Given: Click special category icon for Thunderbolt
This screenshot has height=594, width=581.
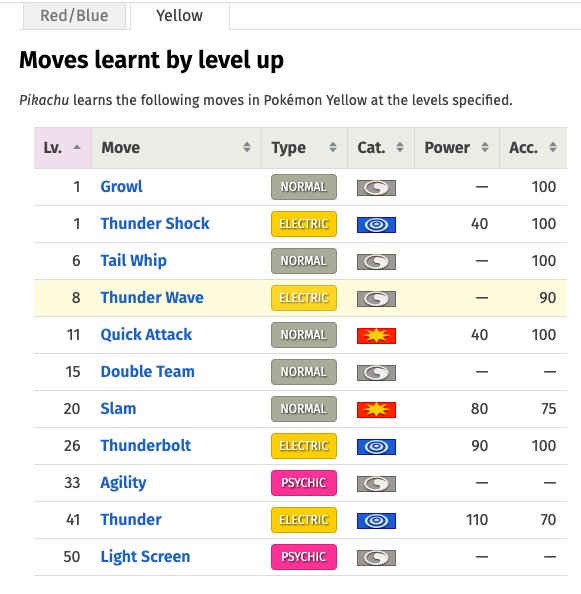Looking at the screenshot, I should coord(376,447).
